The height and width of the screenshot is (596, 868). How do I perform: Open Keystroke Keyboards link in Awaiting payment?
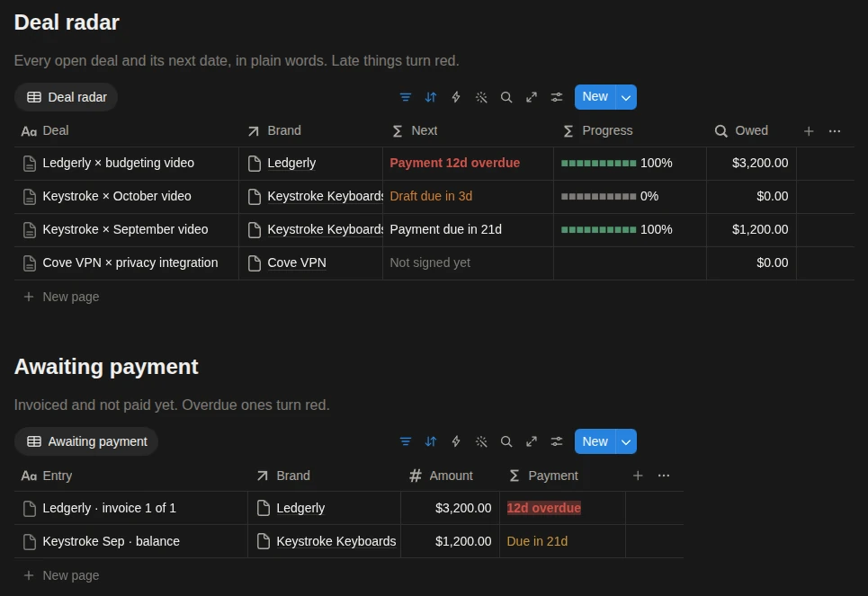(x=336, y=541)
